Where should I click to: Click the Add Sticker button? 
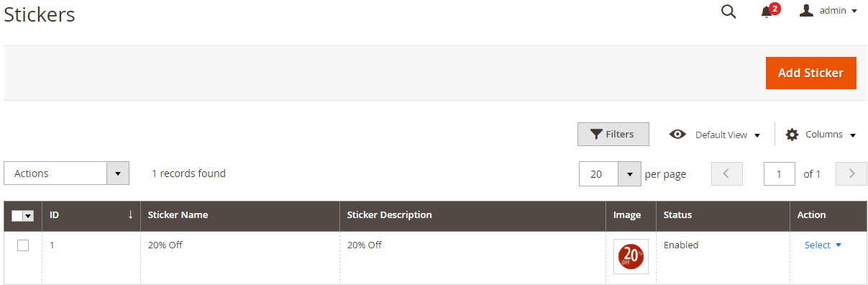(x=810, y=73)
